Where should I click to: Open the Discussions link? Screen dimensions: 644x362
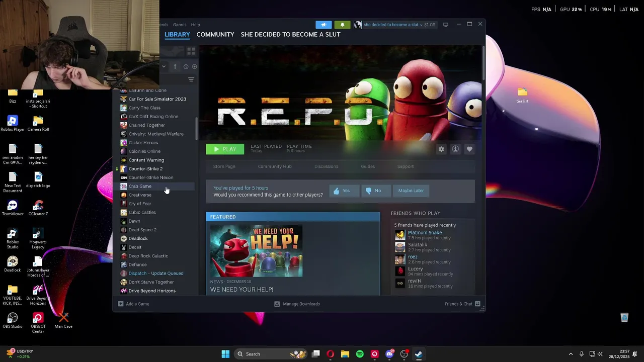click(326, 166)
